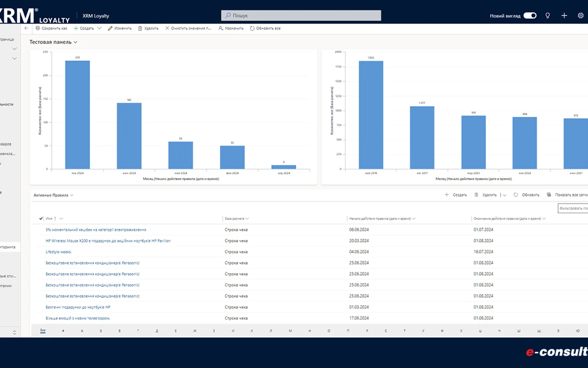Click the person icon for Назначить
The image size is (588, 368).
point(220,28)
